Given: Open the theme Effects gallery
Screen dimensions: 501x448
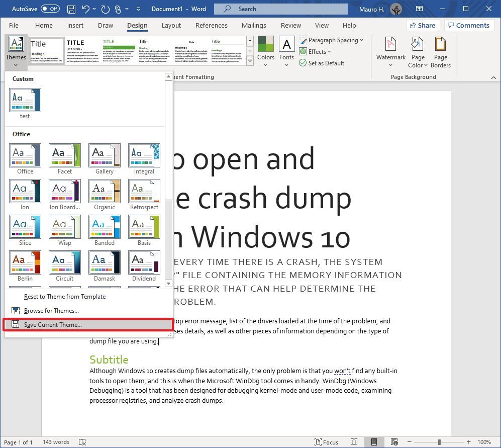Looking at the screenshot, I should pyautogui.click(x=316, y=51).
